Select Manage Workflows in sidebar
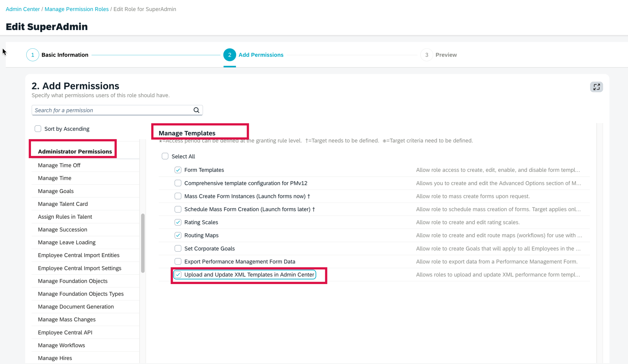This screenshot has height=364, width=628. 61,345
